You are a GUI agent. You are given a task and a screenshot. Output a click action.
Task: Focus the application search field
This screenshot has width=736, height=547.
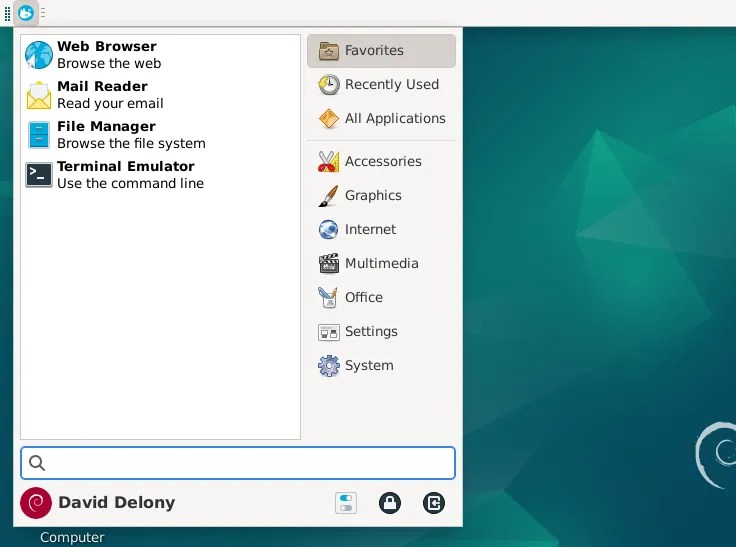(x=238, y=463)
